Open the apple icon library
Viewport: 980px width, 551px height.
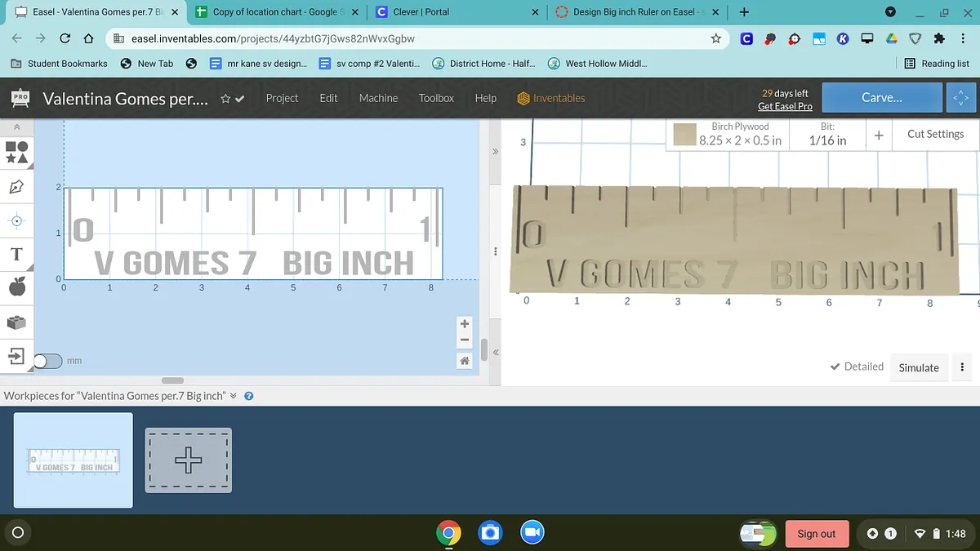click(17, 287)
